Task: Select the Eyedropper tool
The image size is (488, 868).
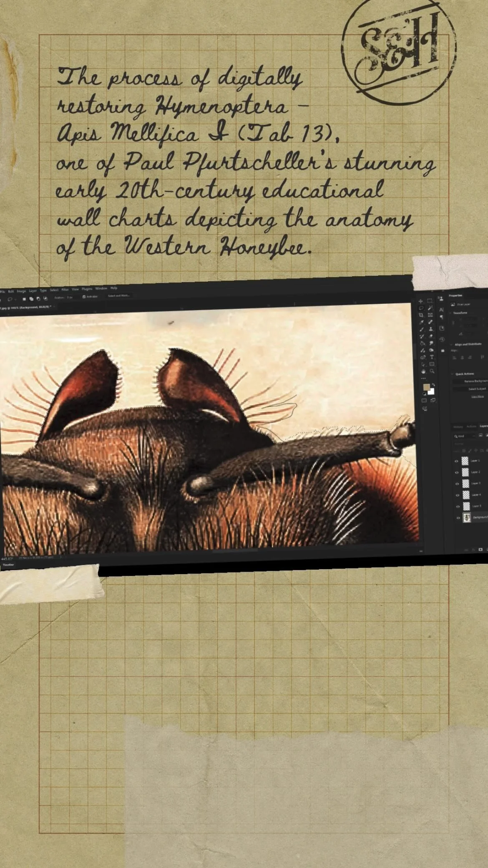Action: [x=421, y=322]
